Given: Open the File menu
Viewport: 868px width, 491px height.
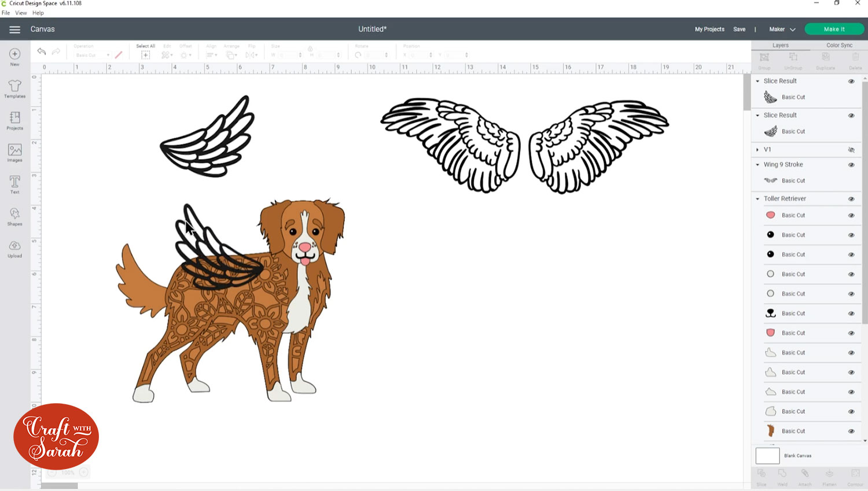Looking at the screenshot, I should (x=6, y=13).
